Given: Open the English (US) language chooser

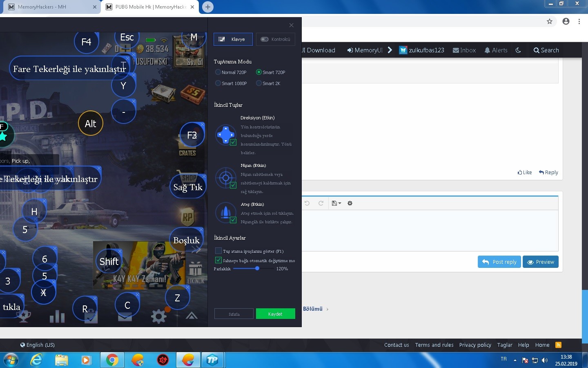Looking at the screenshot, I should (38, 345).
